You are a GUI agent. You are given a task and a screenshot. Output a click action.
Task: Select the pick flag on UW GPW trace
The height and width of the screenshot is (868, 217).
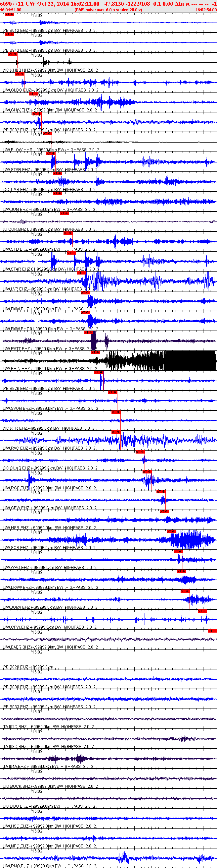tap(161, 491)
